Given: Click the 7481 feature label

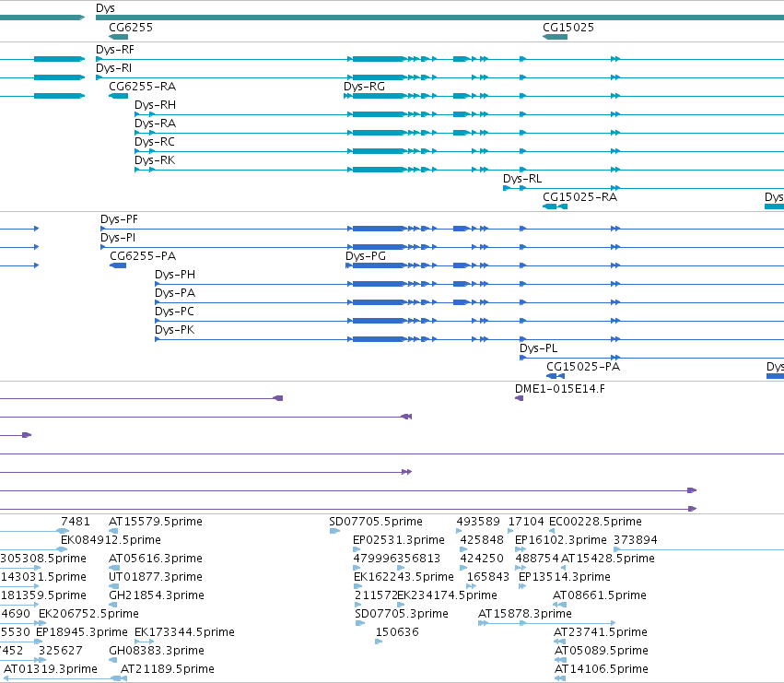Looking at the screenshot, I should click(76, 522).
